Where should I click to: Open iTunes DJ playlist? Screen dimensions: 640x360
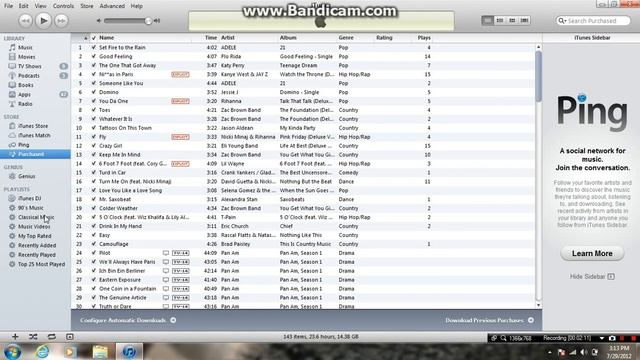(x=29, y=198)
